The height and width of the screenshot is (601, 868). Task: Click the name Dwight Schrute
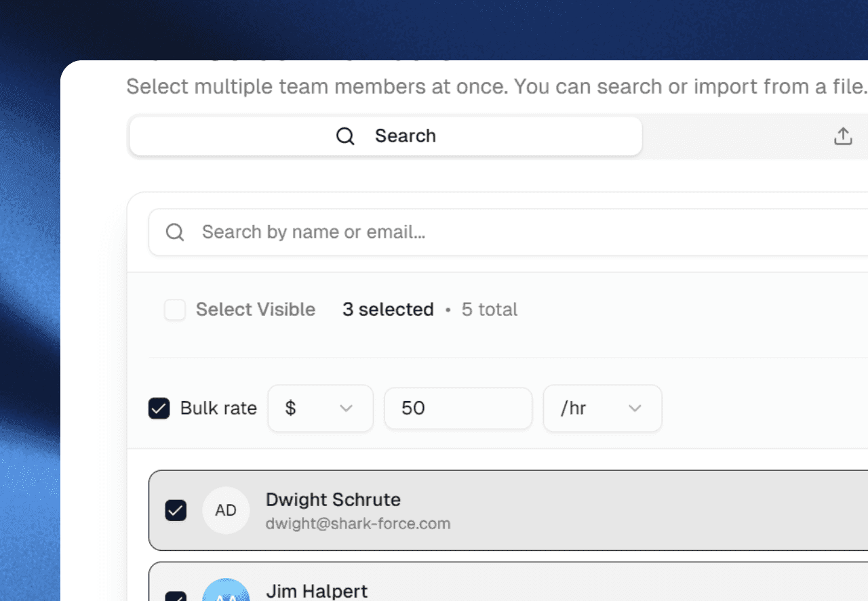click(333, 500)
